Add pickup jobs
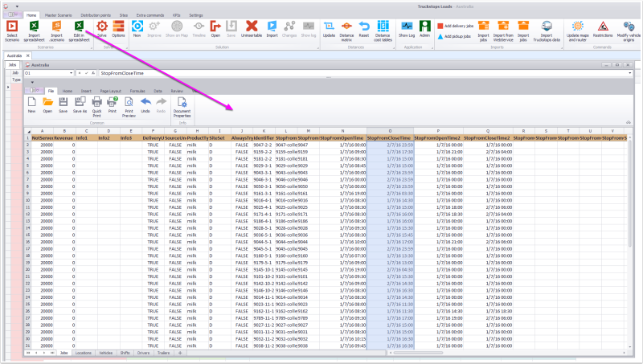Screen dimensions: 643x364 pos(454,36)
